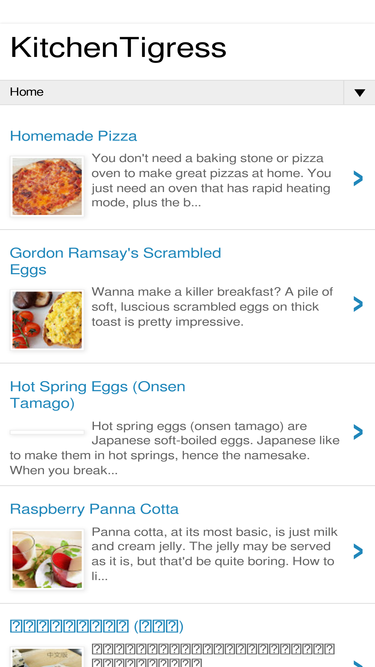Tap the chevron beside Scrambled Eggs post
Viewport: 375px width, 667px height.
point(358,304)
